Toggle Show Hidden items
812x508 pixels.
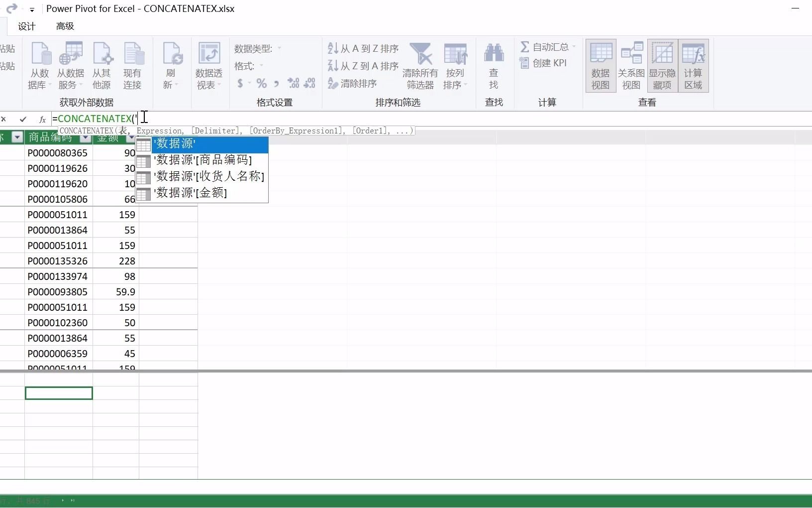click(x=662, y=66)
